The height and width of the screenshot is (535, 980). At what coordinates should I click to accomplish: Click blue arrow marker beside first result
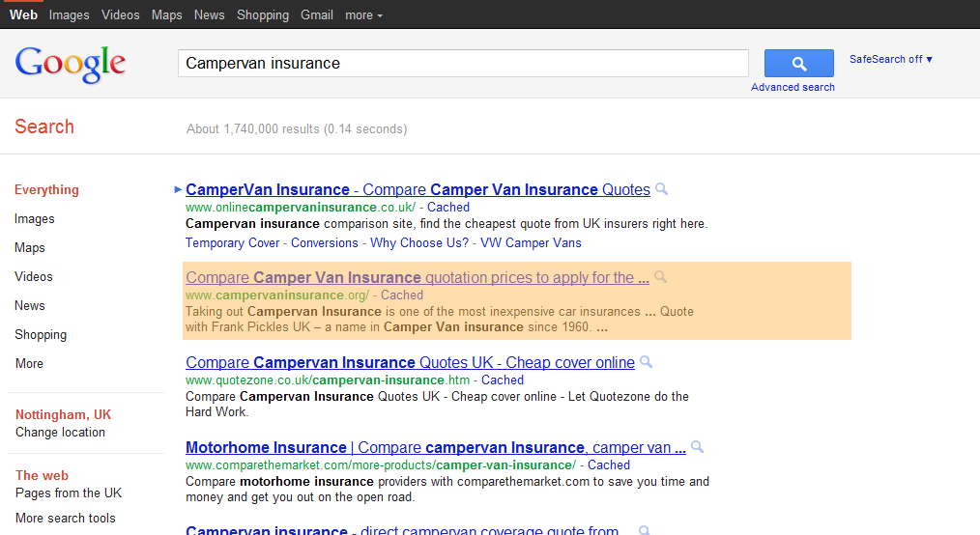point(178,189)
